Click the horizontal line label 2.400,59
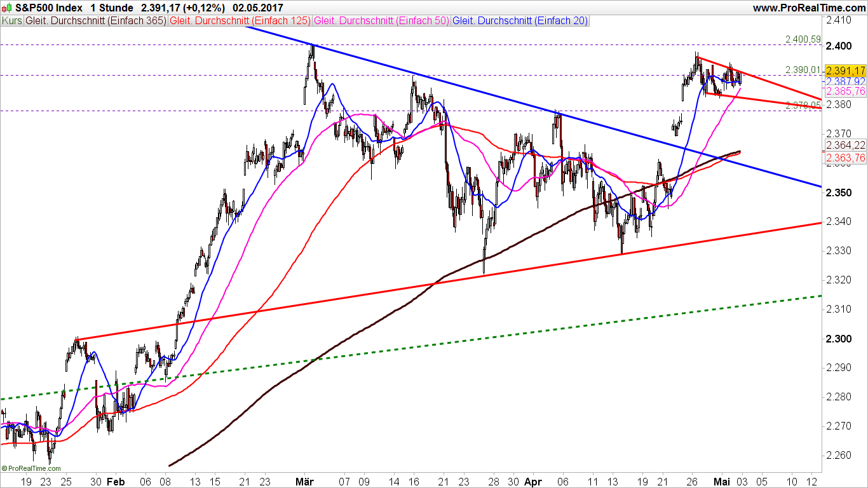This screenshot has height=488, width=868. point(804,39)
